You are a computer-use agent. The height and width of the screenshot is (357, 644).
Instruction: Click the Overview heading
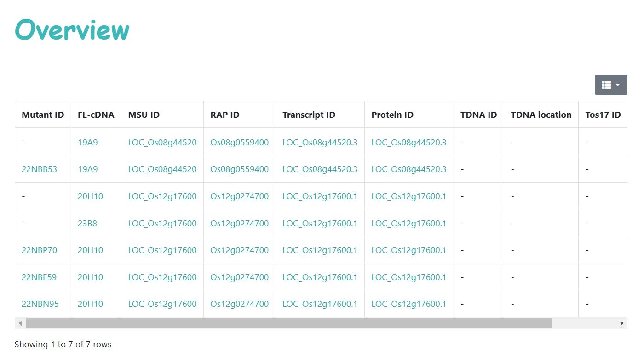[x=72, y=30]
